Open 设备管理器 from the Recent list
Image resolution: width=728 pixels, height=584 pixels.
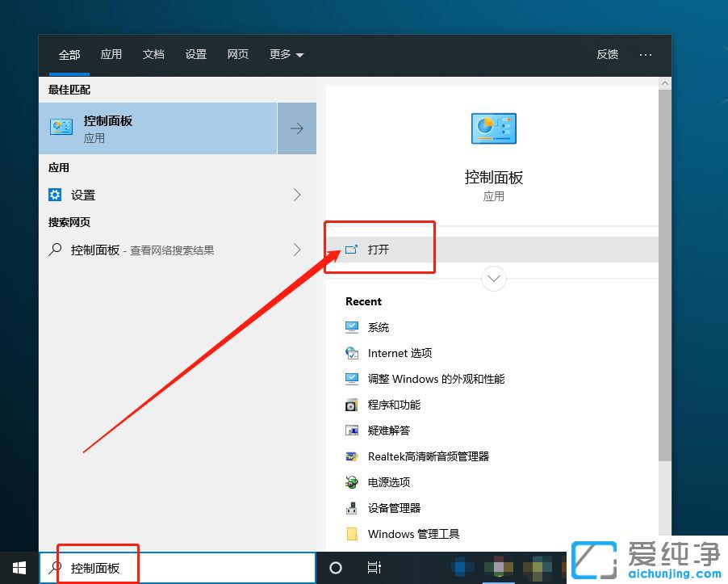coord(393,508)
